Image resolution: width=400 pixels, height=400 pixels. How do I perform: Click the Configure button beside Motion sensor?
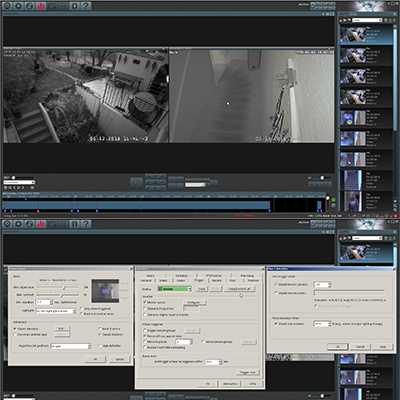[x=195, y=302]
